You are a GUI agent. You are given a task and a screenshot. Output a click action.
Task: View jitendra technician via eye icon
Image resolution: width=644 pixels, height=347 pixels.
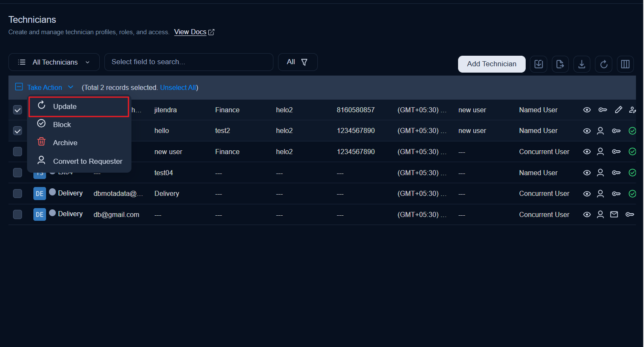pyautogui.click(x=587, y=110)
